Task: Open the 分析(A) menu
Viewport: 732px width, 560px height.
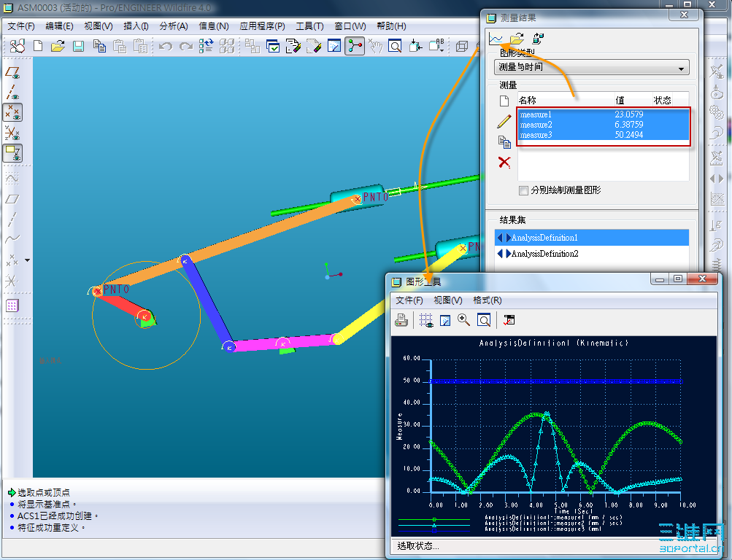Action: coord(174,26)
